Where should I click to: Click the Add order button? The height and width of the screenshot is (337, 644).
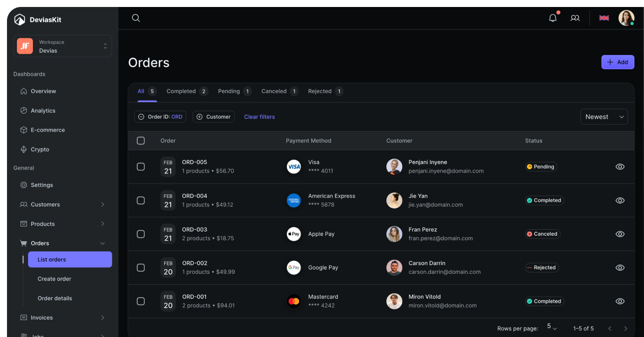(618, 62)
